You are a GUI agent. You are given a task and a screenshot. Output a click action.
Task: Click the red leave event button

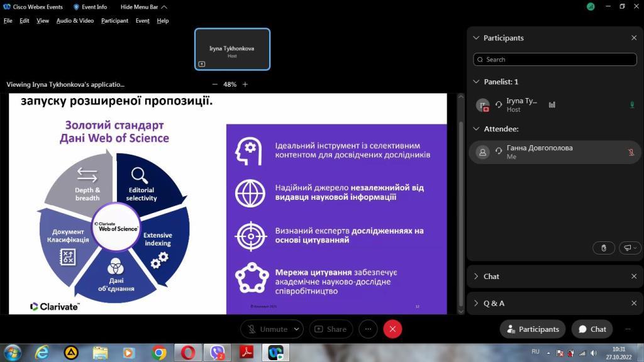[392, 329]
